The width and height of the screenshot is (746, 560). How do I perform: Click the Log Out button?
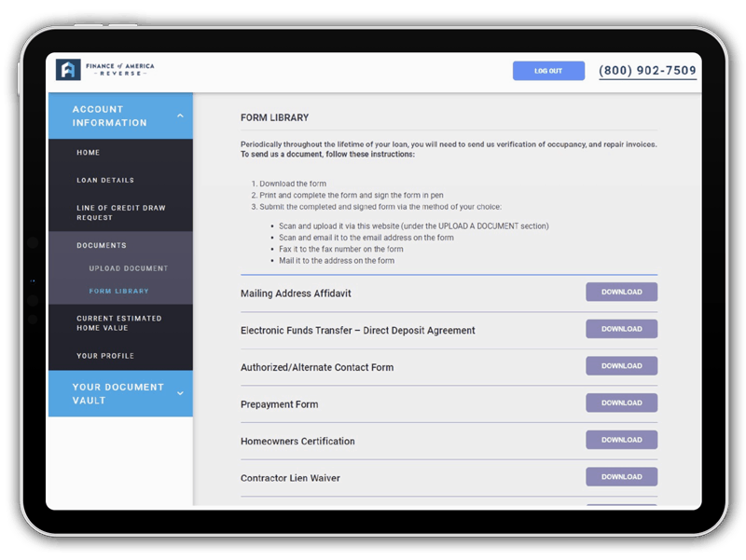pos(548,71)
